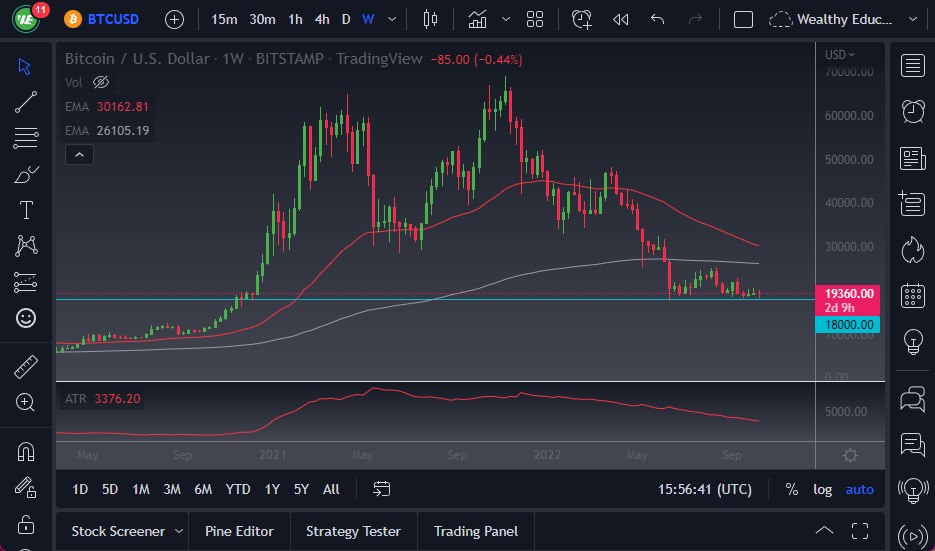This screenshot has width=935, height=551.
Task: Select the trend line drawing tool
Action: pyautogui.click(x=26, y=101)
